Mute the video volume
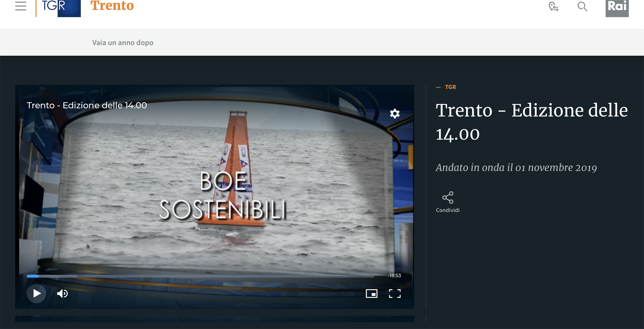 click(62, 294)
